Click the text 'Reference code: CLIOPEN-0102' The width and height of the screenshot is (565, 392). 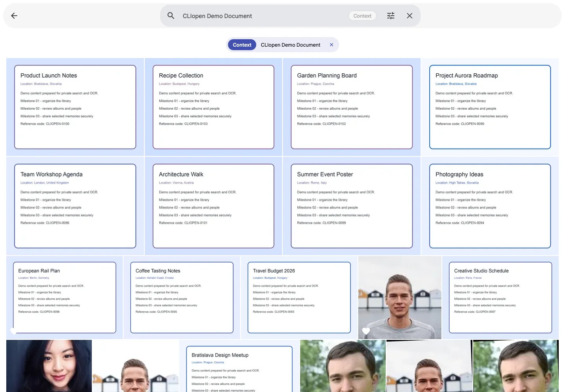(x=321, y=124)
